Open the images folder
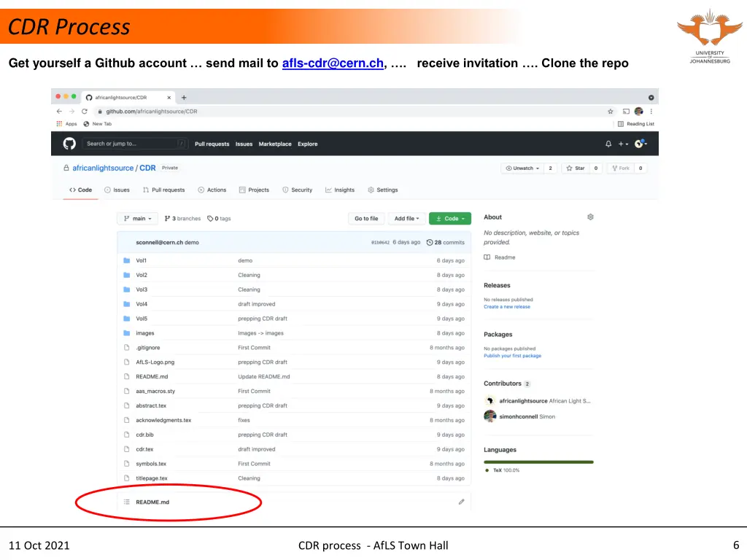The height and width of the screenshot is (560, 747). tap(145, 333)
